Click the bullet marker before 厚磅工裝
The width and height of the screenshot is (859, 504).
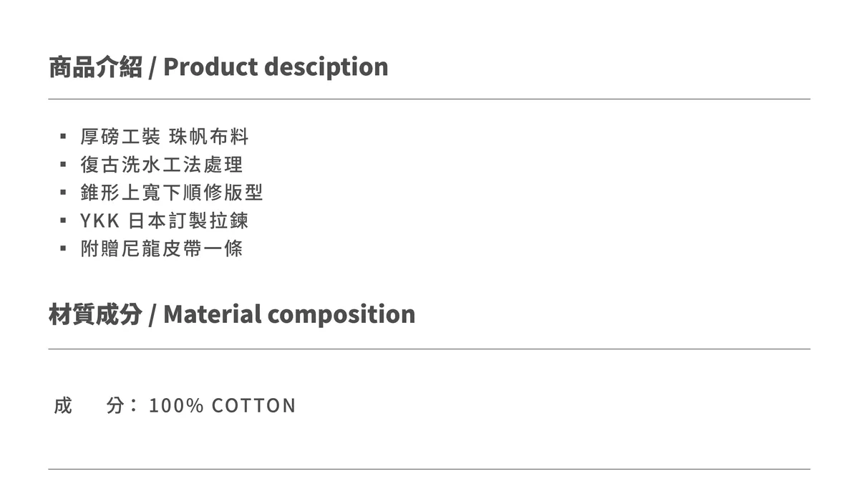pyautogui.click(x=63, y=136)
